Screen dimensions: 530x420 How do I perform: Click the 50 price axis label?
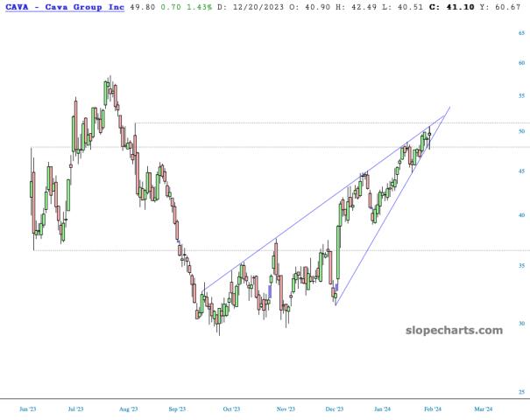pos(520,131)
